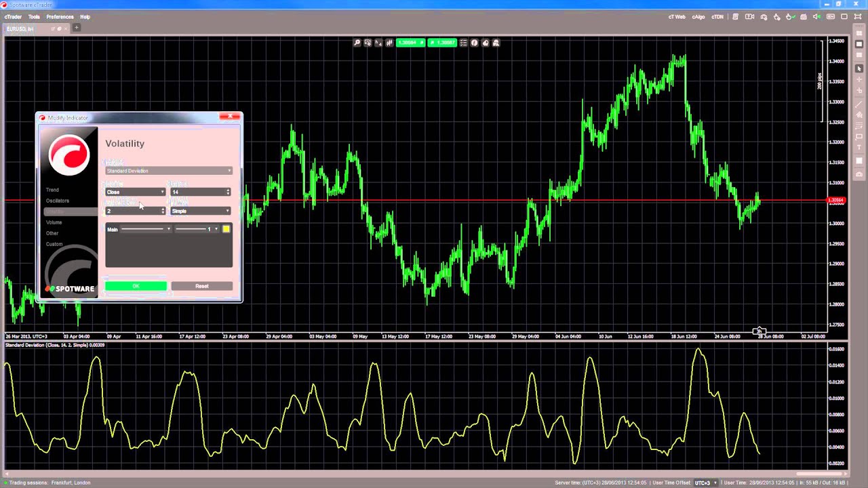Click the hand-with-gear icon in top toolbar
The image size is (868, 488).
point(776,17)
